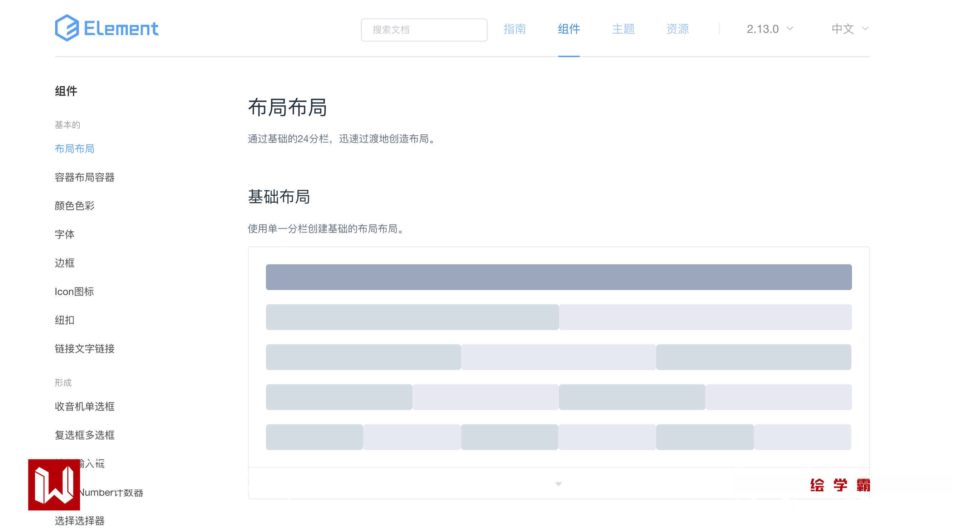This screenshot has height=530, width=980.
Task: Open 链接文字链接 sidebar item
Action: 84,348
